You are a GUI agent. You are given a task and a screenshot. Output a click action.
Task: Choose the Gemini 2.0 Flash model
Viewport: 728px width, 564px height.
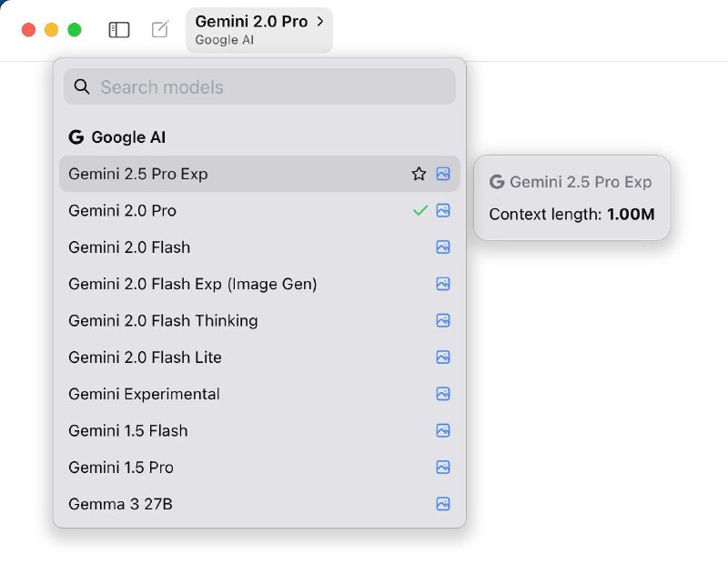click(259, 247)
